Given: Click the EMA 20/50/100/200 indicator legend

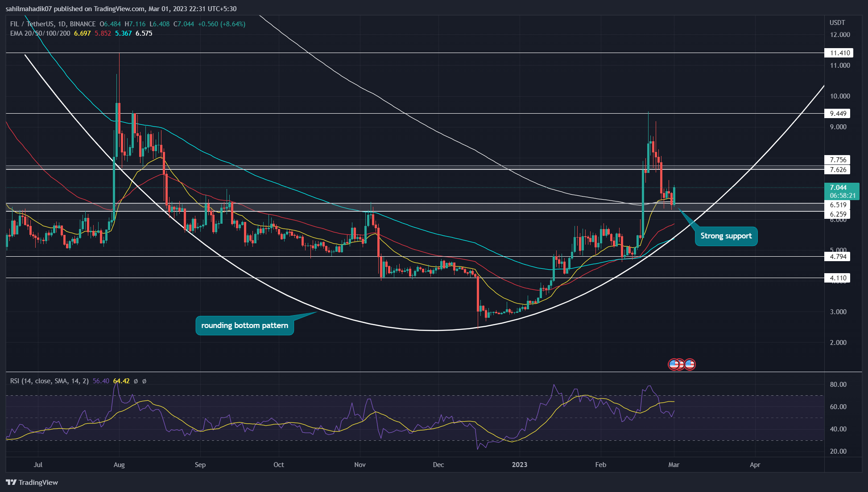Looking at the screenshot, I should click(x=40, y=33).
